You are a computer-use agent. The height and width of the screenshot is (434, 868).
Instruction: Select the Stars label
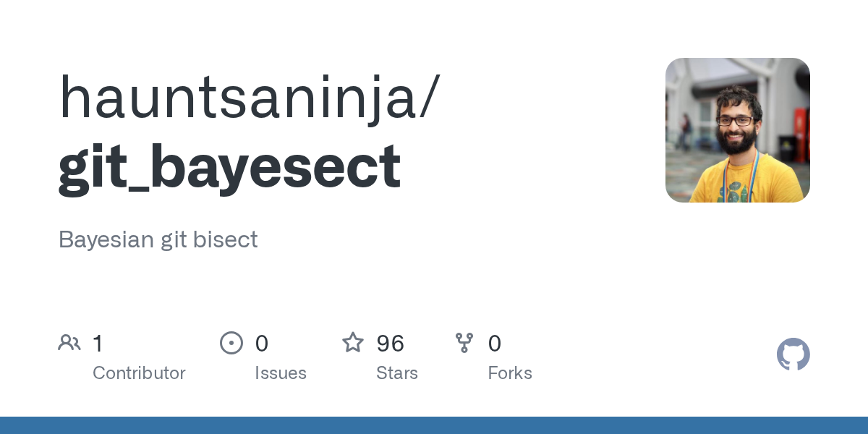point(397,373)
